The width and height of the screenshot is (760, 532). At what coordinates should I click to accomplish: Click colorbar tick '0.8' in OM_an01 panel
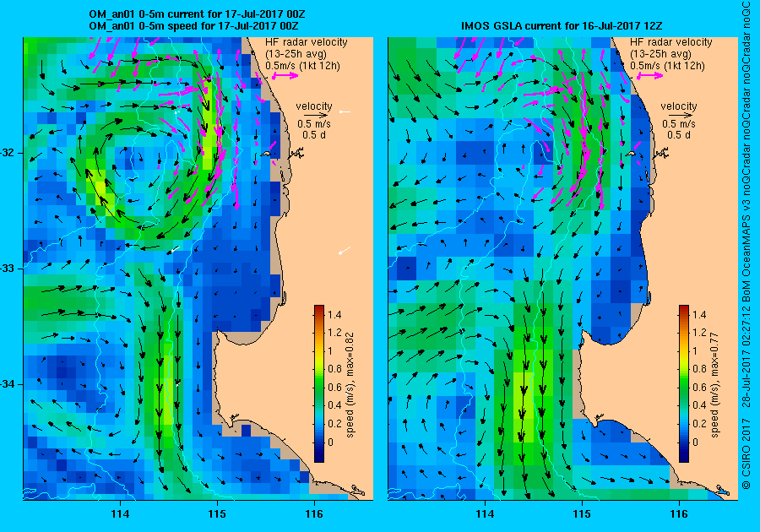pos(334,369)
